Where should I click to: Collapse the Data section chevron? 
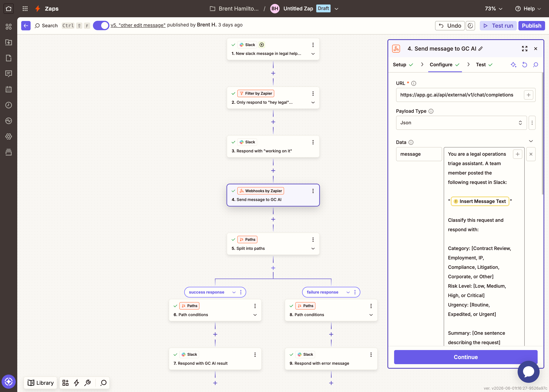[531, 141]
